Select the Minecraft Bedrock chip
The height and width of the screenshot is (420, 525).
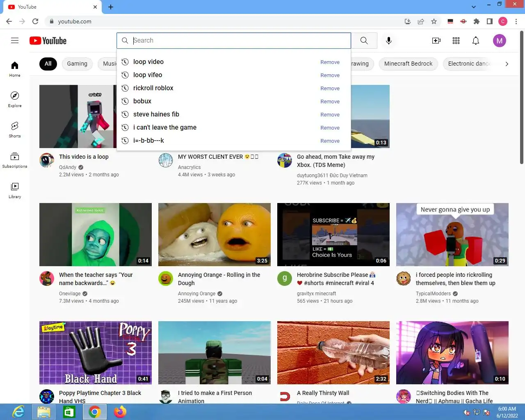408,64
